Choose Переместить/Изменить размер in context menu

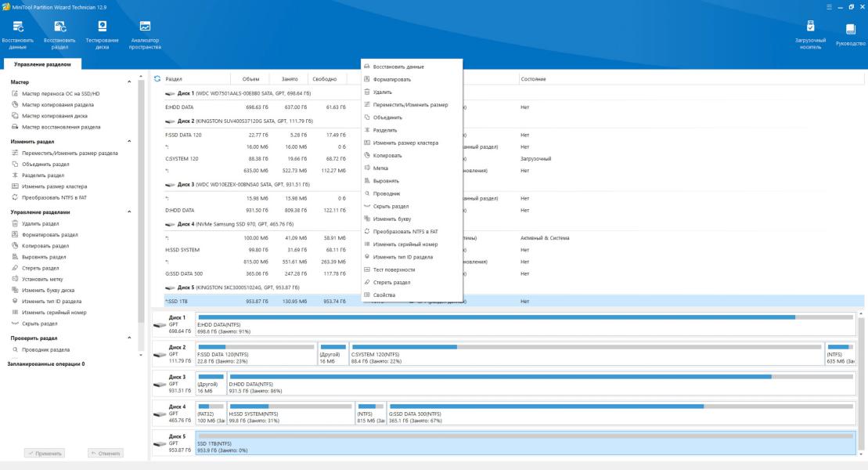click(x=412, y=105)
